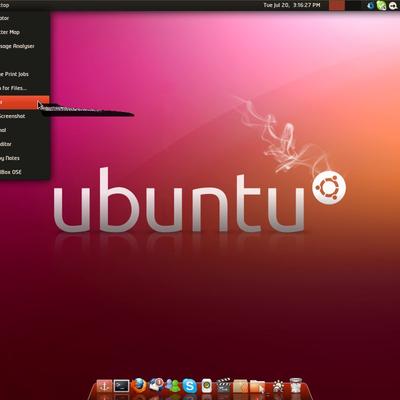This screenshot has height=400, width=400.
Task: Open VirtualBox OSE from the menu
Action: pos(25,172)
